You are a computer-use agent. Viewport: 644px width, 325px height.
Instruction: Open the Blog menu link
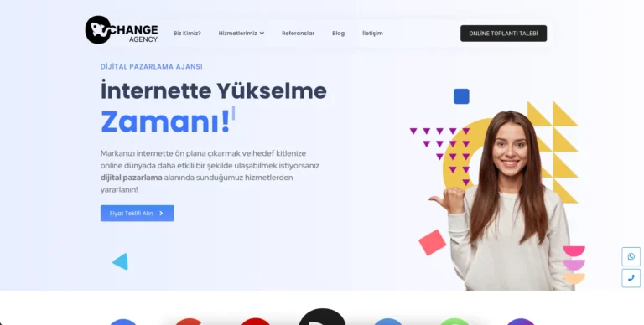point(338,34)
